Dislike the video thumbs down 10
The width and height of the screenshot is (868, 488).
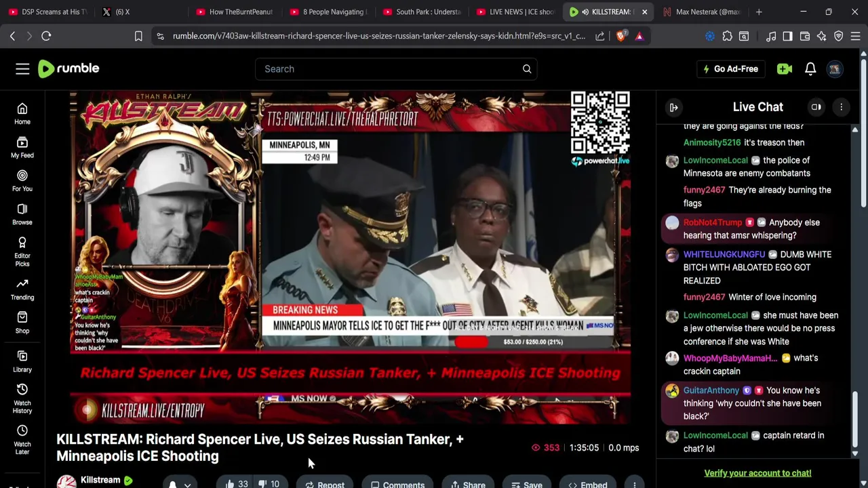[x=269, y=483]
